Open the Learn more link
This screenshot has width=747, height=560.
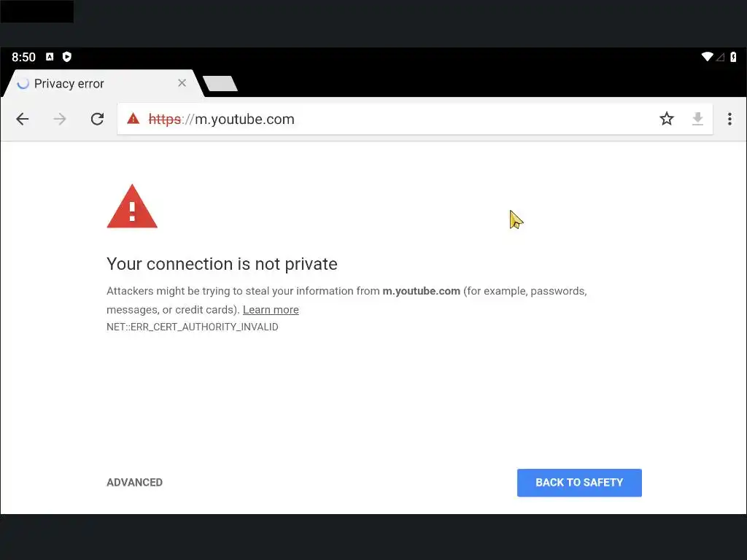point(271,310)
